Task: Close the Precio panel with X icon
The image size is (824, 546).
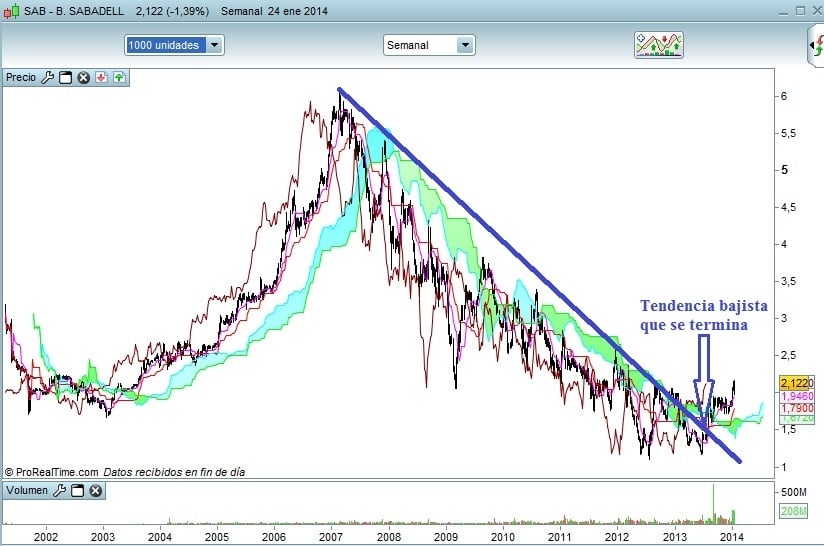Action: click(x=84, y=78)
